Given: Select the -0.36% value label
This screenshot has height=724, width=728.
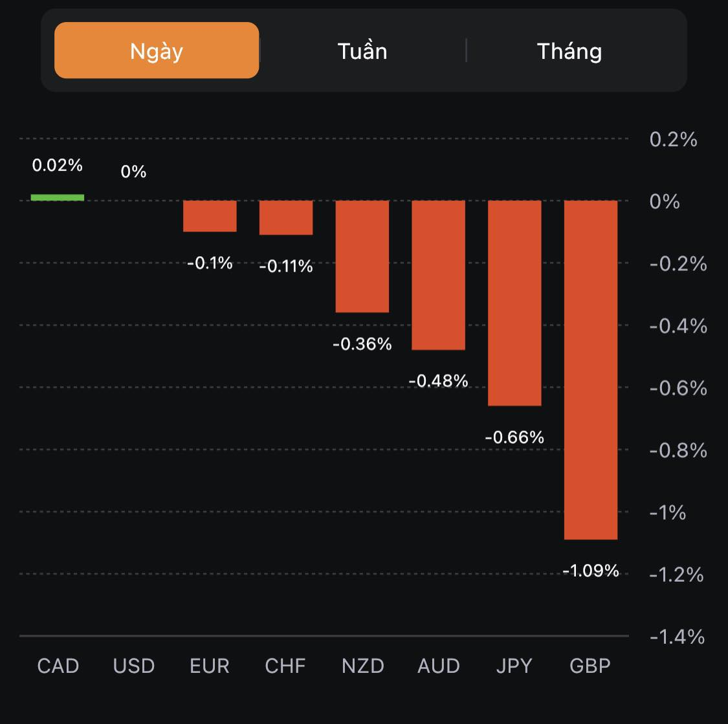Looking at the screenshot, I should click(x=362, y=344).
